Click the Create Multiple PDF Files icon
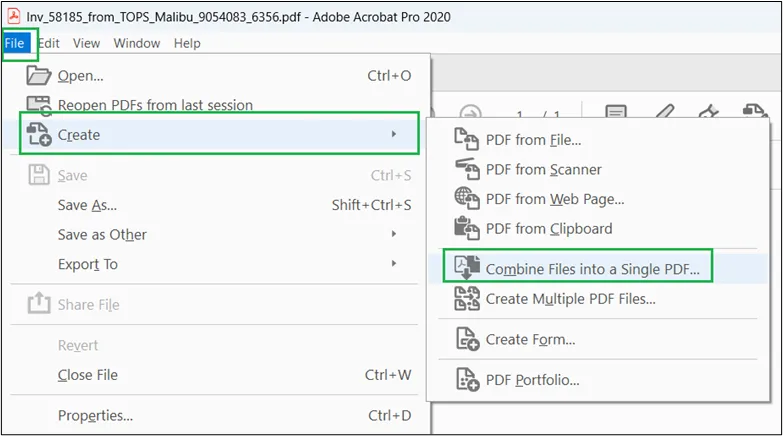The width and height of the screenshot is (783, 436). pos(466,298)
